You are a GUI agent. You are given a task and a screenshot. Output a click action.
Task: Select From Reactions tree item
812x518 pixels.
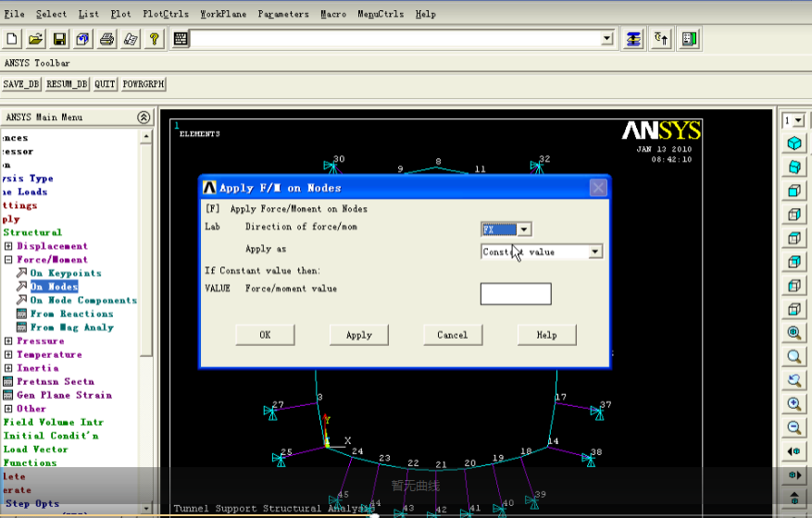tap(71, 314)
